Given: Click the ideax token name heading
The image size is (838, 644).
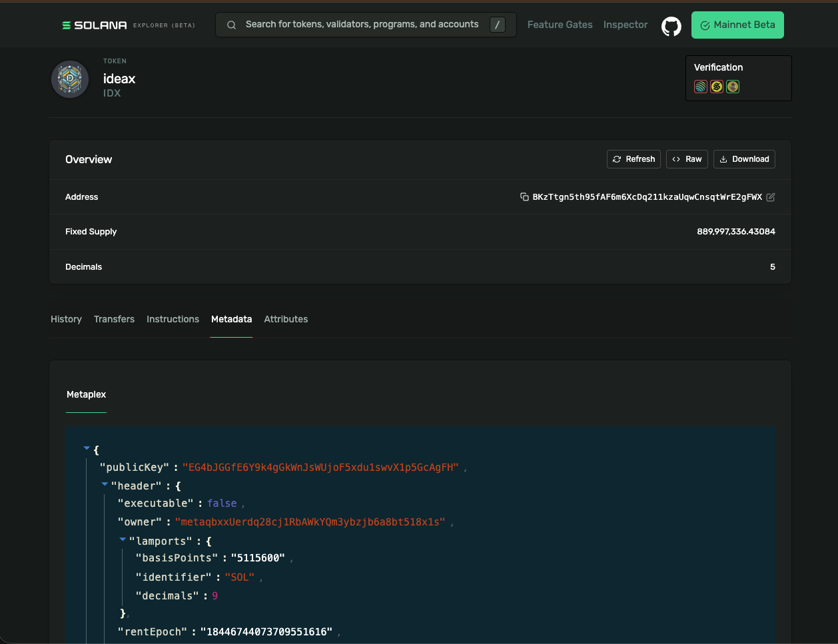Looking at the screenshot, I should tap(119, 79).
